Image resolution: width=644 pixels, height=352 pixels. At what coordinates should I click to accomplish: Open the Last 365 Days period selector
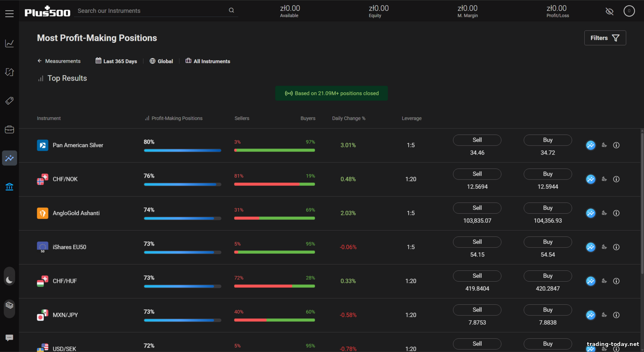(116, 61)
